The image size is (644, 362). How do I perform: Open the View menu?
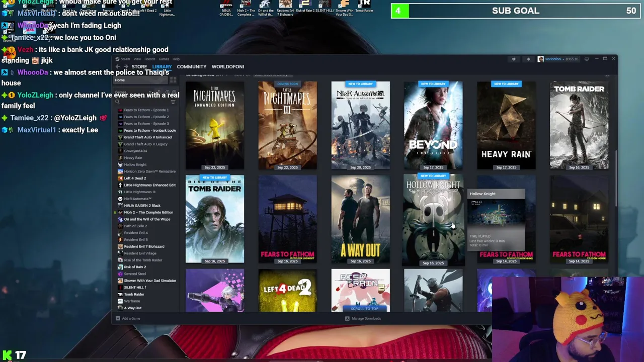coord(137,59)
